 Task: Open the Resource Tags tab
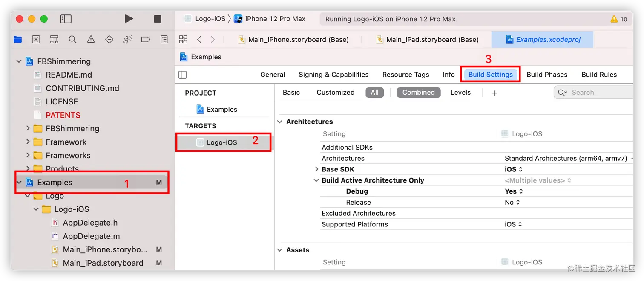[x=405, y=75]
